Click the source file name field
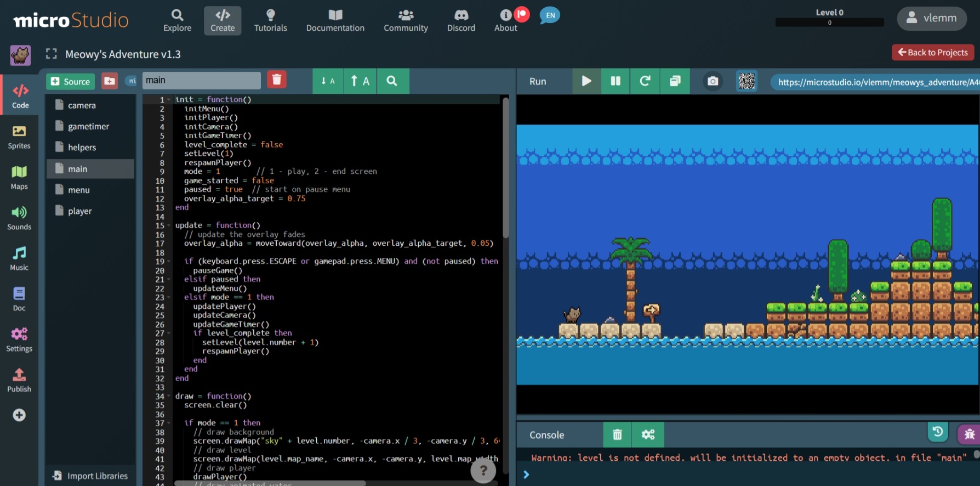Viewport: 980px width, 486px height. (201, 80)
